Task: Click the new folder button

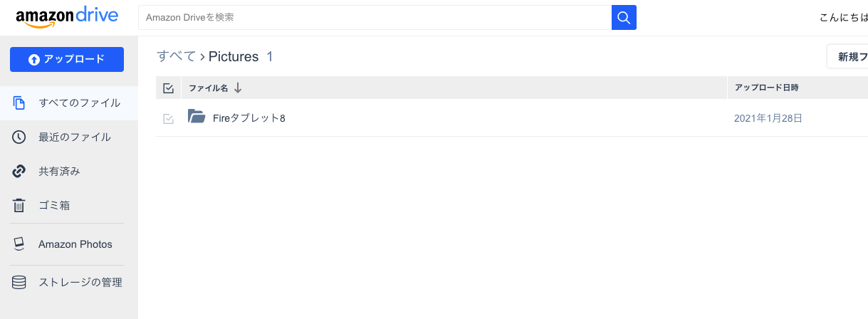Action: click(x=847, y=57)
